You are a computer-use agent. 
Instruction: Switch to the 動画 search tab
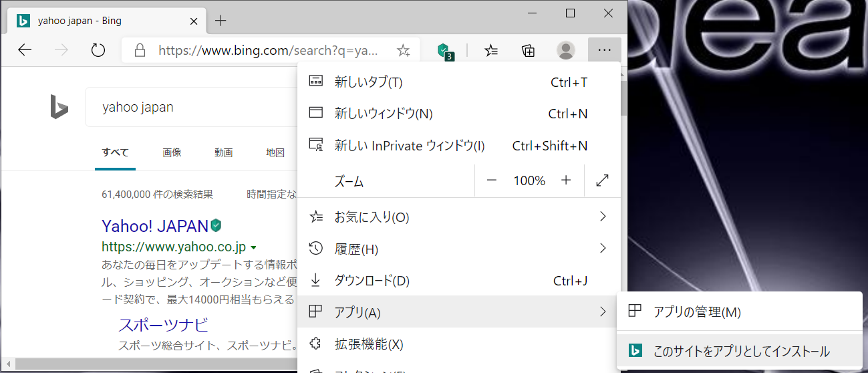[x=224, y=152]
